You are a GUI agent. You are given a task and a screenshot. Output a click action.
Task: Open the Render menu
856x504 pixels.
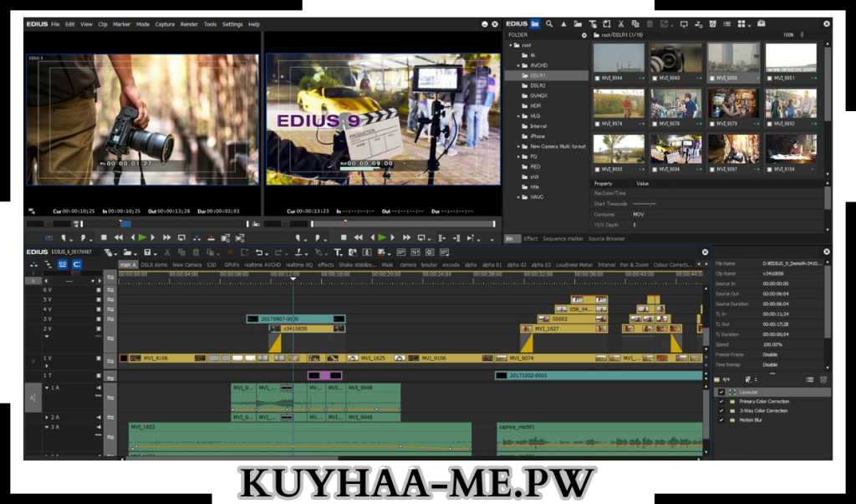[x=189, y=24]
